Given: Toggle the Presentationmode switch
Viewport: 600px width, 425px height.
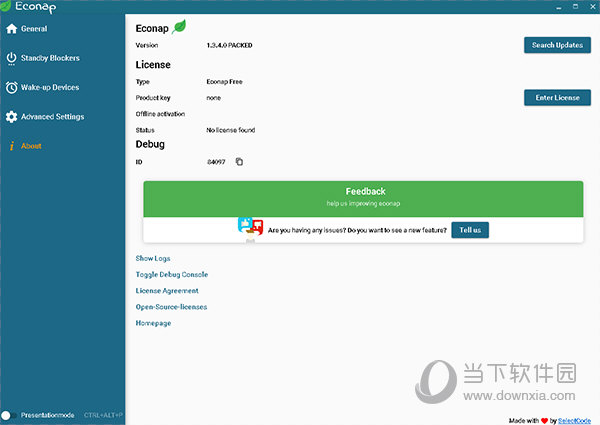Looking at the screenshot, I should tap(8, 415).
